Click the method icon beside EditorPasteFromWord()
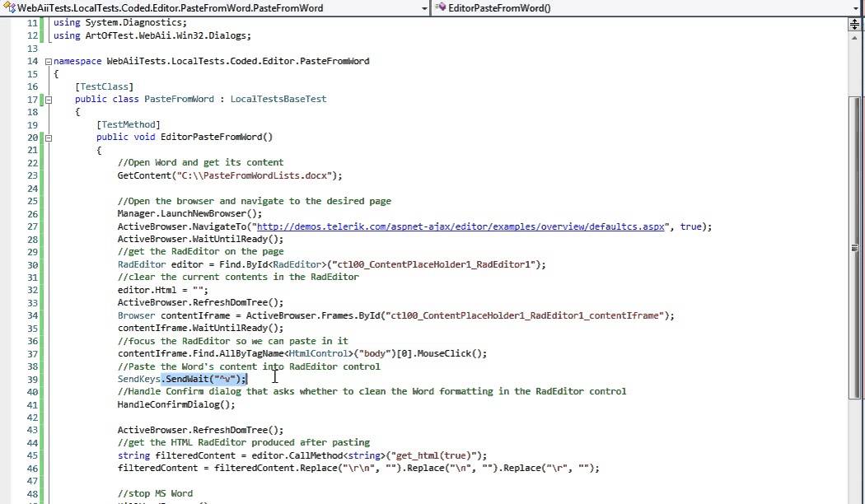The width and height of the screenshot is (865, 504). [x=440, y=7]
